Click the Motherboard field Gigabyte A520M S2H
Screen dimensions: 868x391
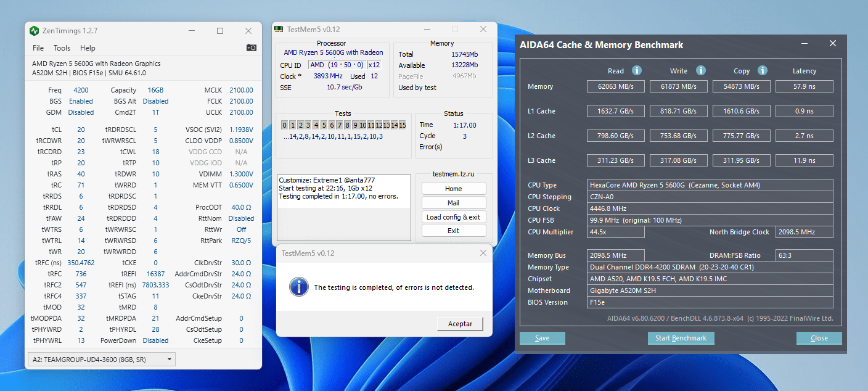(710, 290)
